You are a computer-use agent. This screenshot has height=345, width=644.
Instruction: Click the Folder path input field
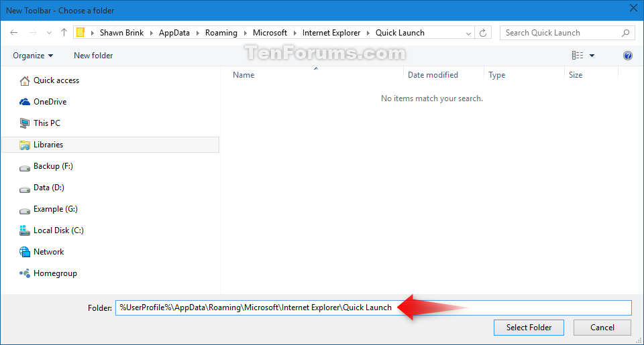coord(374,307)
